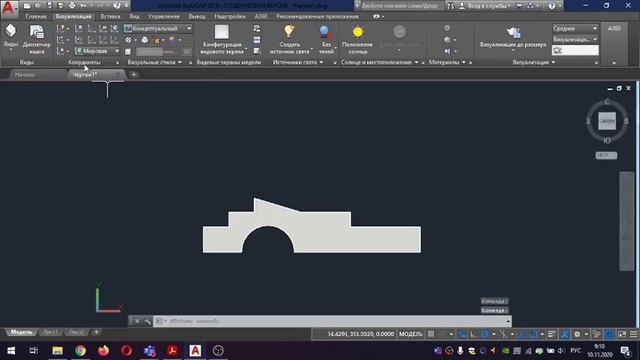Image resolution: width=640 pixels, height=360 pixels.
Task: Click the search keyword field in title bar
Action: point(399,6)
